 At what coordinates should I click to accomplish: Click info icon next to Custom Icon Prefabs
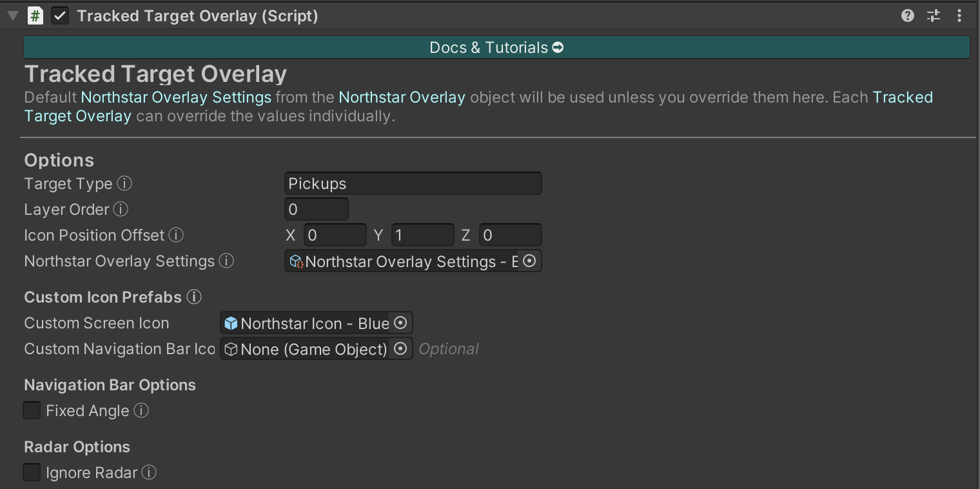[194, 297]
